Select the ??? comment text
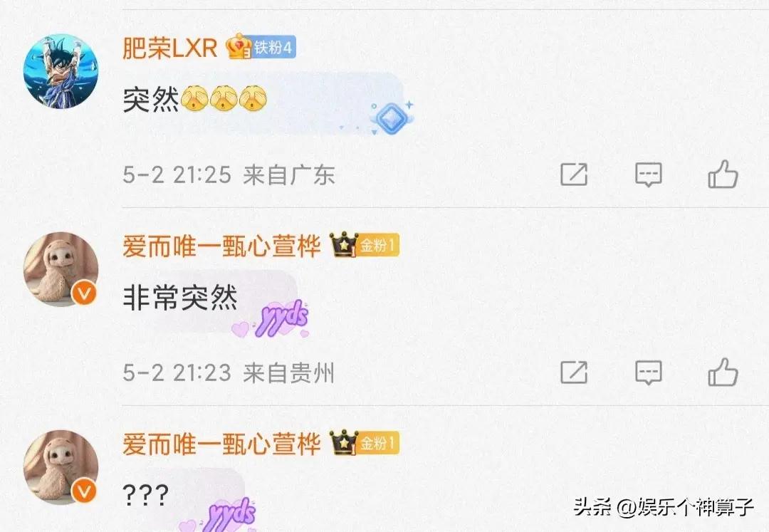The image size is (769, 532). (146, 495)
